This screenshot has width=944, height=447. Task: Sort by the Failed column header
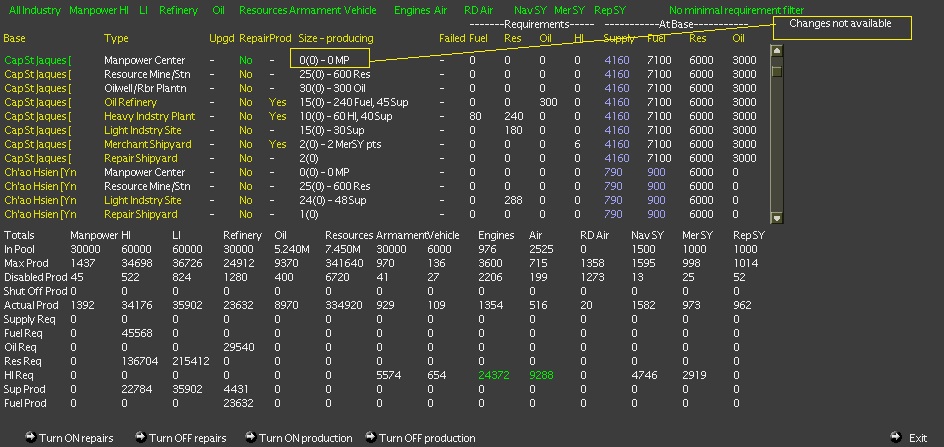pos(452,38)
